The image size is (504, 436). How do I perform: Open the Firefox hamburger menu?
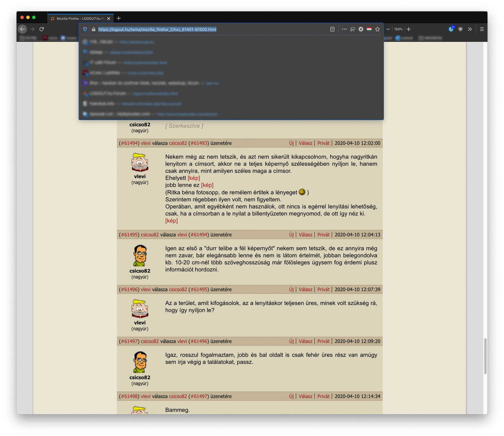coord(482,29)
